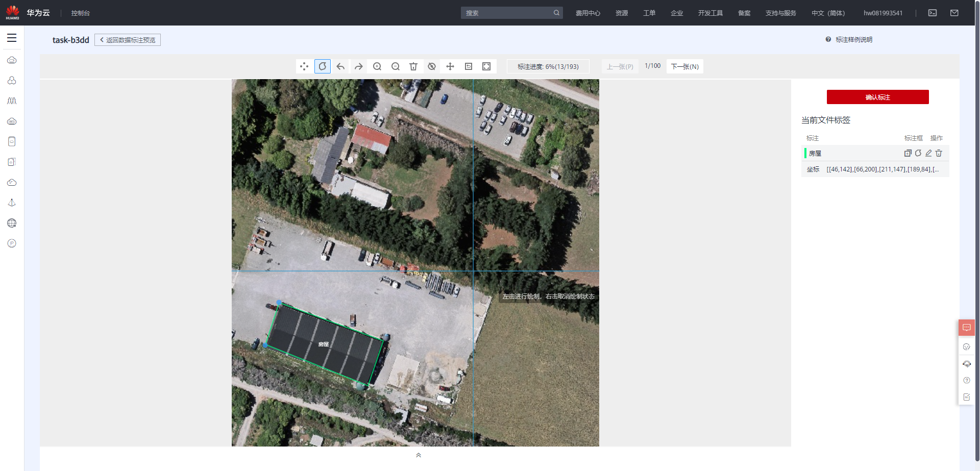Undo the last annotation step

[340, 66]
